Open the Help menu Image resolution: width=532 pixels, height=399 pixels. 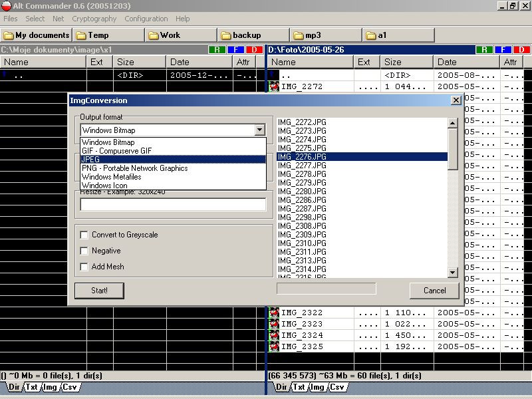182,19
